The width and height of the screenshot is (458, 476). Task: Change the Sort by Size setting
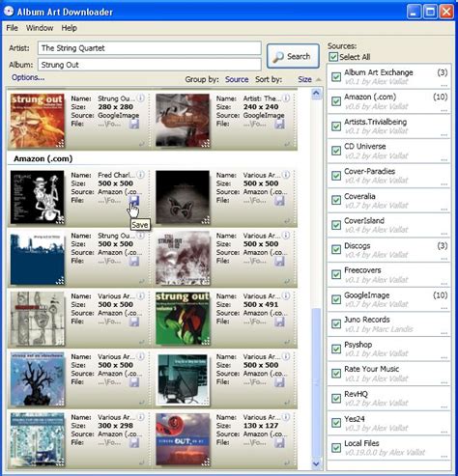coord(304,79)
